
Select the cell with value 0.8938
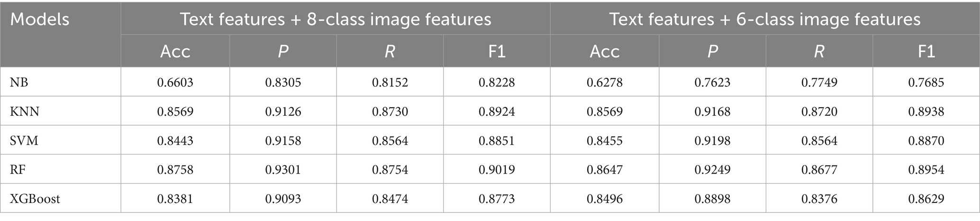pos(926,111)
